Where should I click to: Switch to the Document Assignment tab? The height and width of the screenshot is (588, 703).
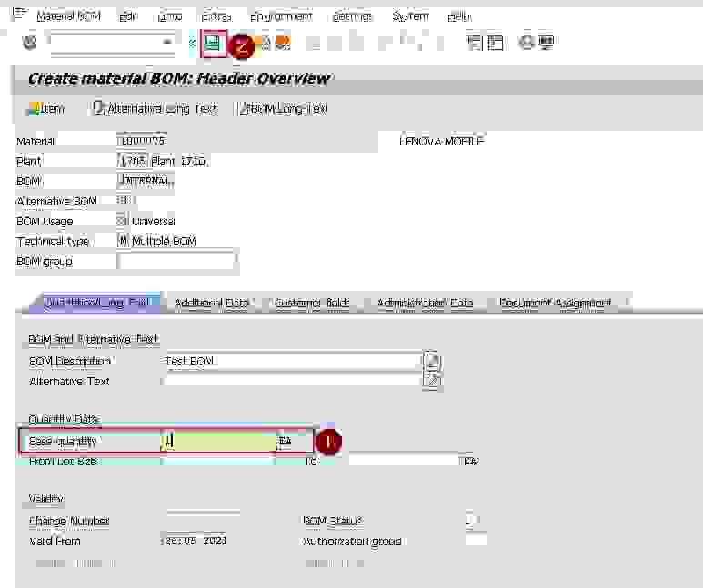coord(555,303)
